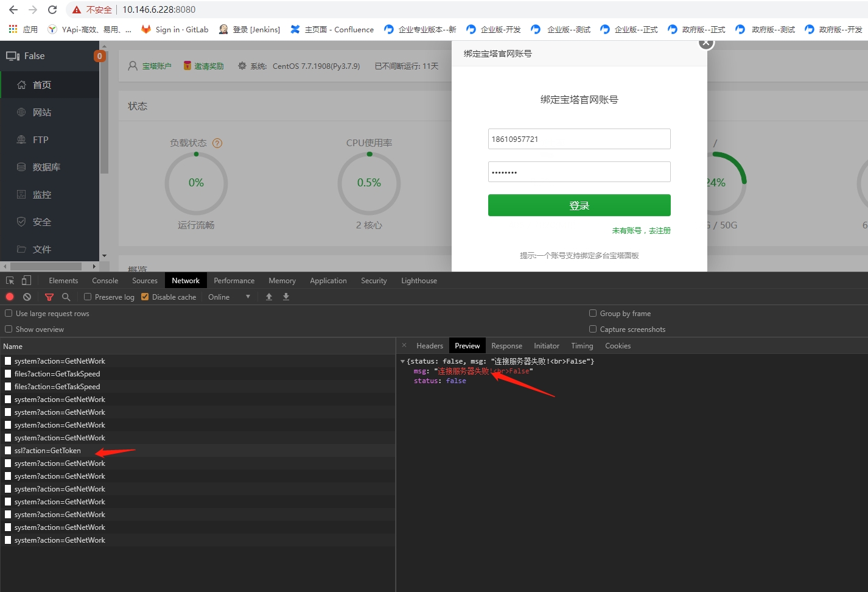Switch to the Memory tab

(x=282, y=280)
